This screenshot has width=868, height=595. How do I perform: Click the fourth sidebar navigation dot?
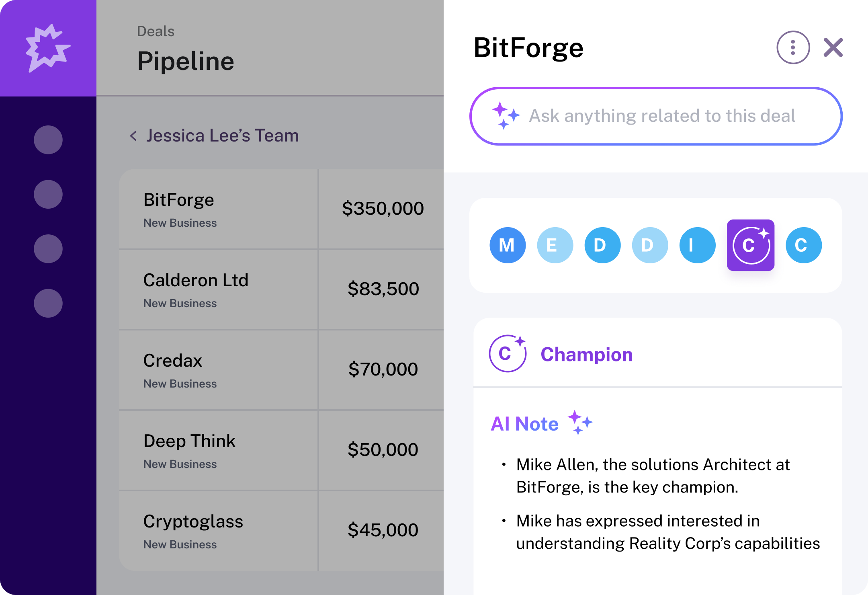coord(48,303)
